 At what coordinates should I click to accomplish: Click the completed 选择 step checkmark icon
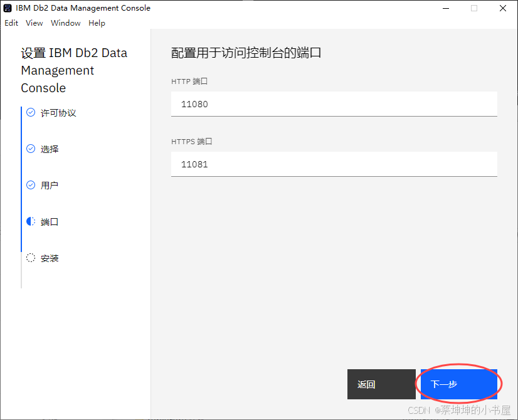coord(29,149)
